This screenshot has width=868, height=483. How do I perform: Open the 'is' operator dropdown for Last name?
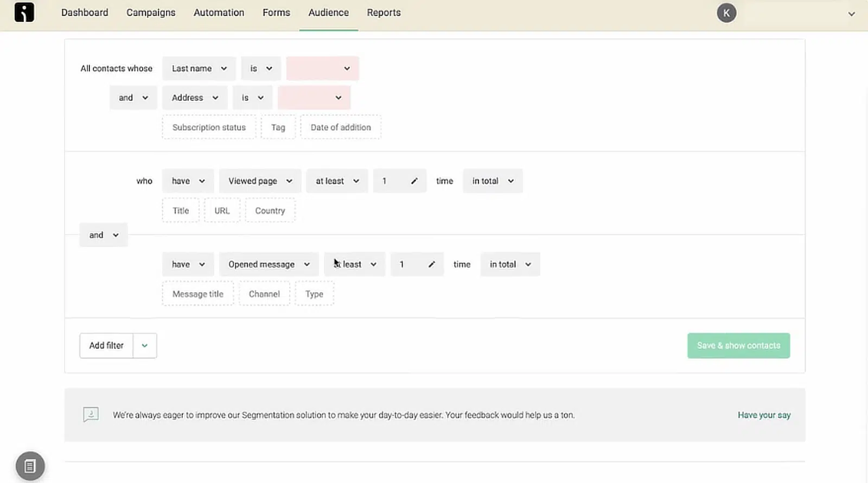pyautogui.click(x=261, y=68)
